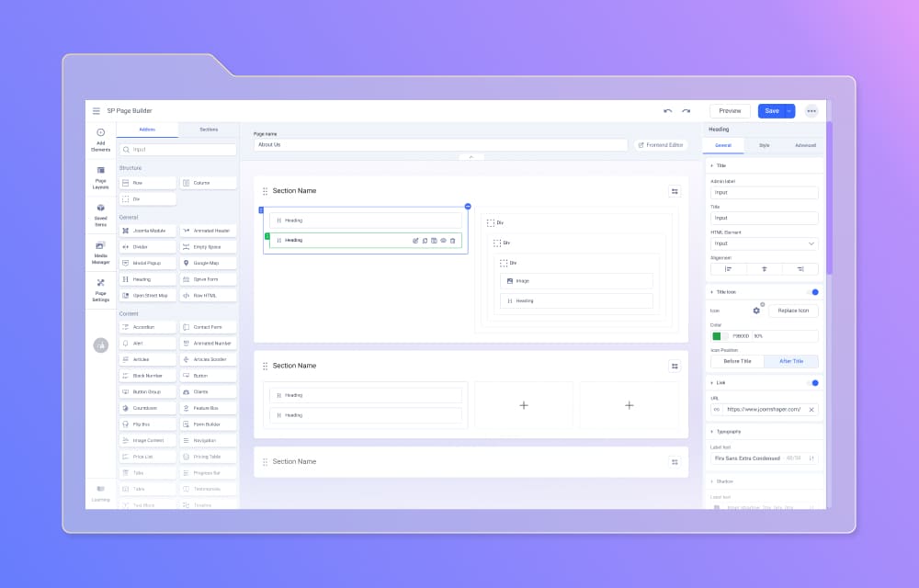Open Learning at the sidebar bottom
919x588 pixels.
coord(101,493)
